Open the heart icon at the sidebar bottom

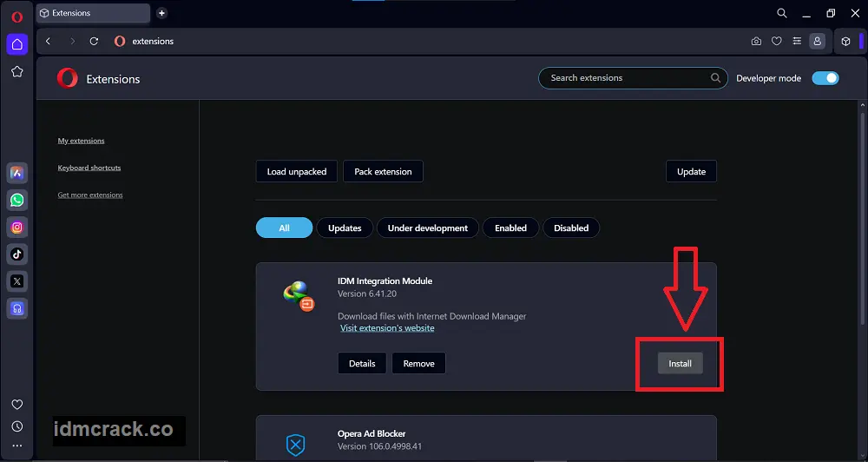tap(17, 405)
